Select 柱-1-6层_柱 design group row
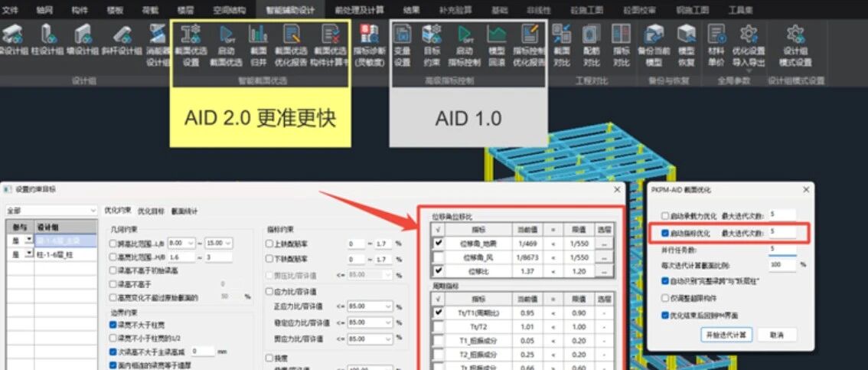Image resolution: width=868 pixels, height=370 pixels. pos(65,255)
